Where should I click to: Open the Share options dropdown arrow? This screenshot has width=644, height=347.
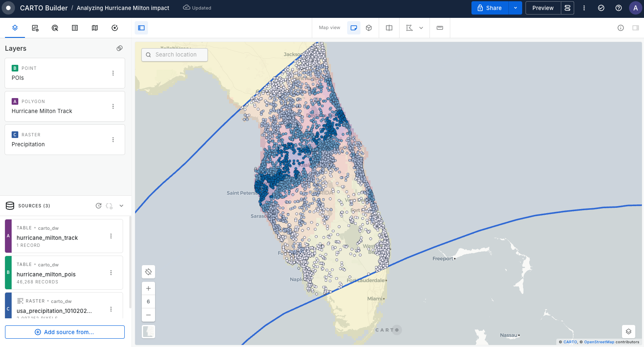point(516,8)
